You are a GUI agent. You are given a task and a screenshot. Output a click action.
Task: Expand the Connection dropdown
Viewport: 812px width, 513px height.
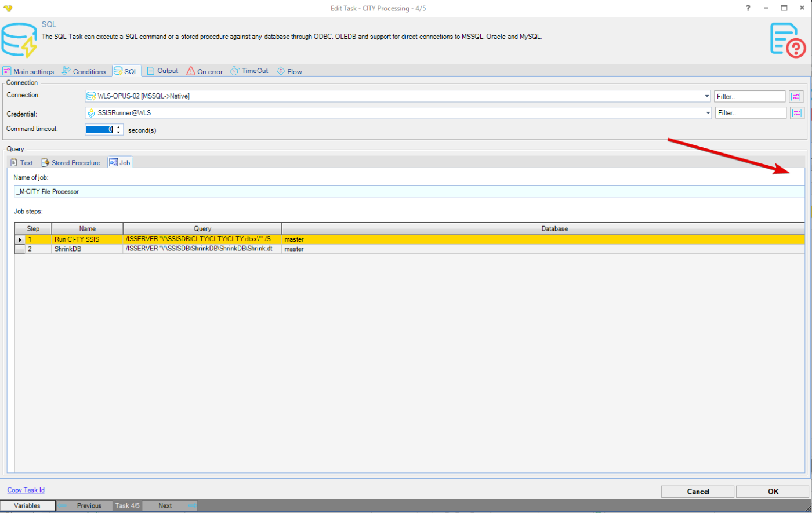tap(707, 96)
